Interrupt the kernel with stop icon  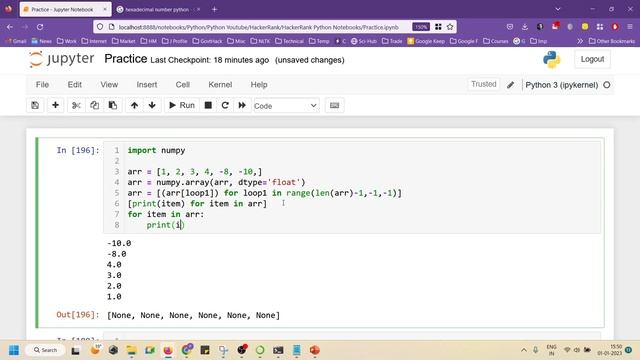coord(208,105)
